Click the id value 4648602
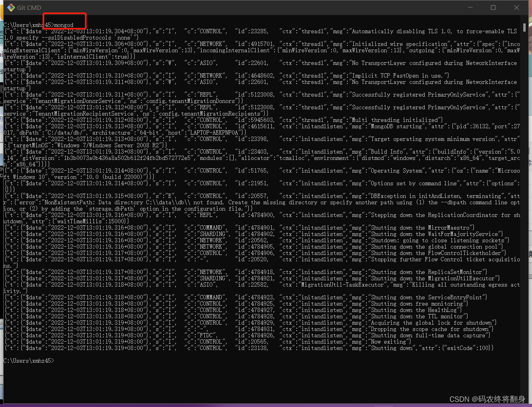This screenshot has width=532, height=407. 262,76
